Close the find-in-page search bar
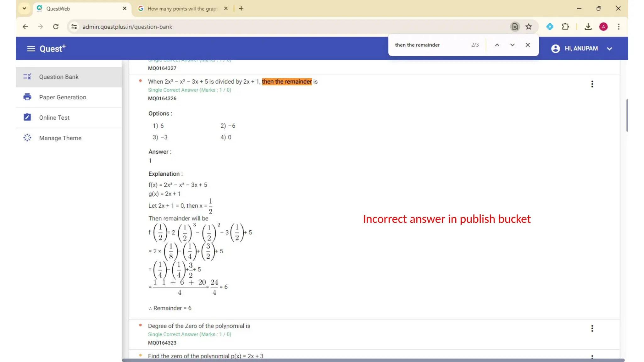 (x=528, y=45)
